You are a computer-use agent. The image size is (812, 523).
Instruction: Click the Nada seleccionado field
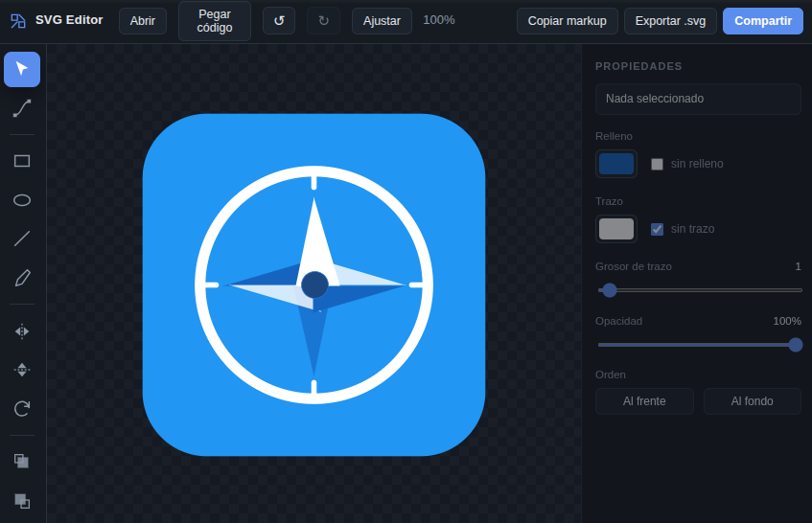[698, 99]
